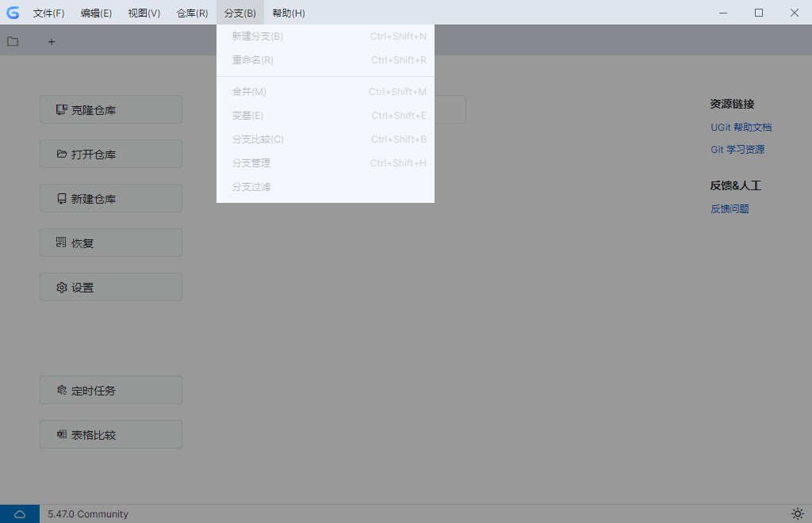The image size is (812, 523).
Task: Click the timer gear icon beside 定时任务
Action: (x=62, y=390)
